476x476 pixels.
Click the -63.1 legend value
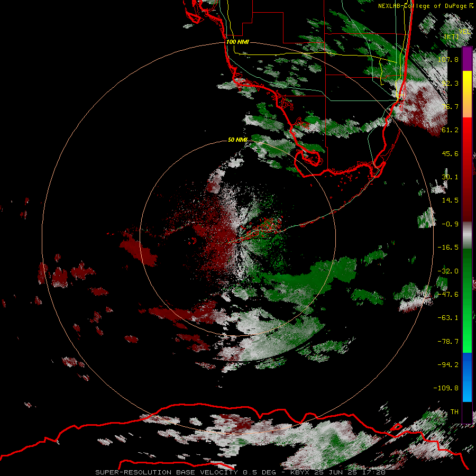[x=448, y=318]
